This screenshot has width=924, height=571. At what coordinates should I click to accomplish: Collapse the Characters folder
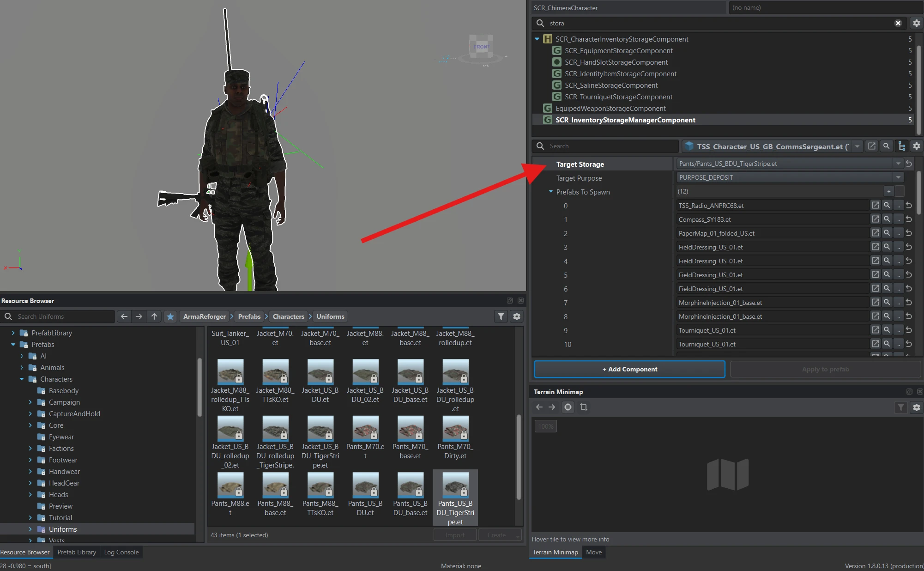tap(22, 379)
